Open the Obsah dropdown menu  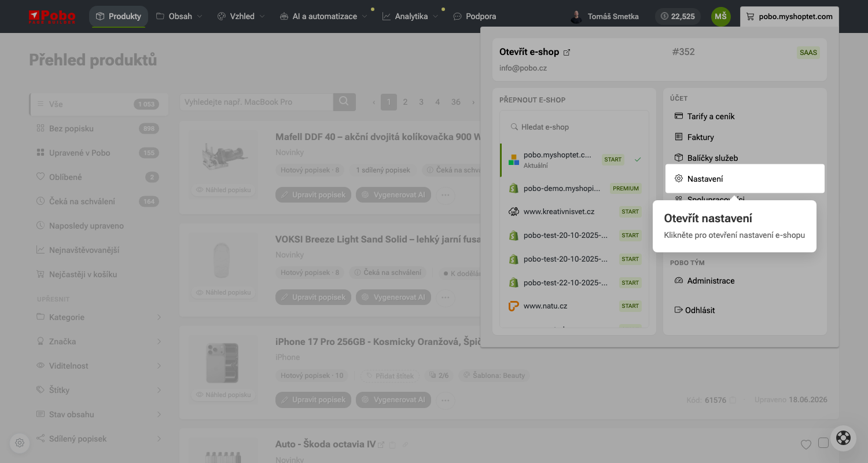pyautogui.click(x=179, y=16)
